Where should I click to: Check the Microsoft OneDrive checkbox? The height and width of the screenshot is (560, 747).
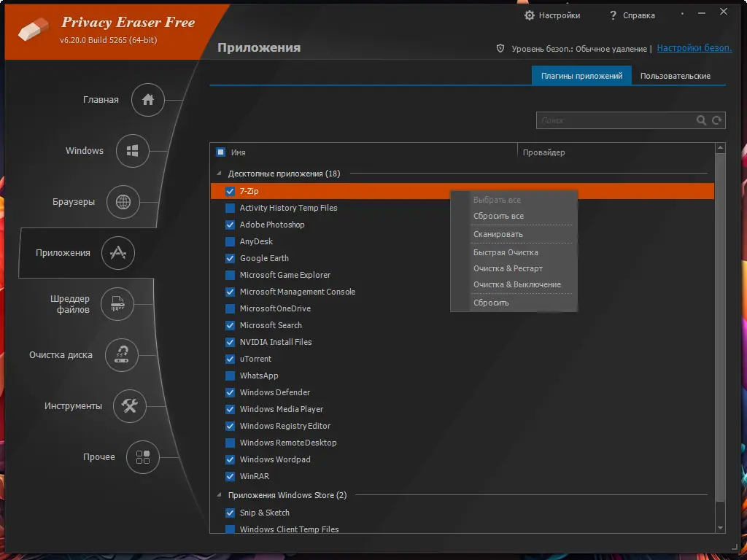coord(230,308)
